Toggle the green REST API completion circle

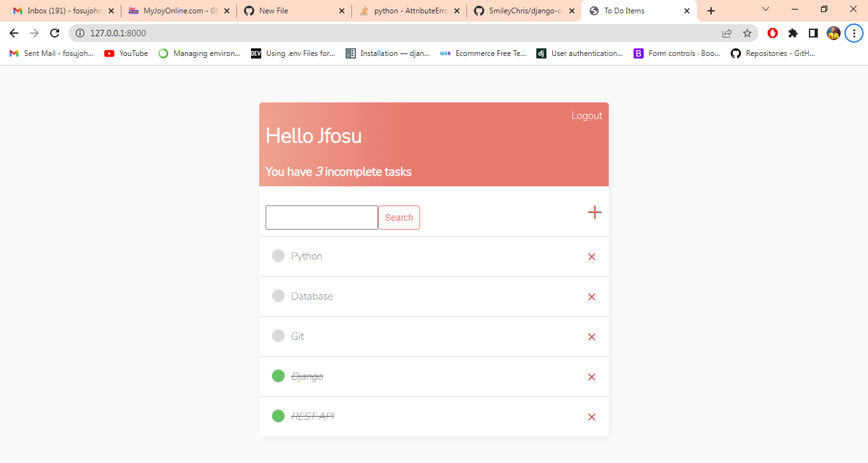tap(278, 416)
